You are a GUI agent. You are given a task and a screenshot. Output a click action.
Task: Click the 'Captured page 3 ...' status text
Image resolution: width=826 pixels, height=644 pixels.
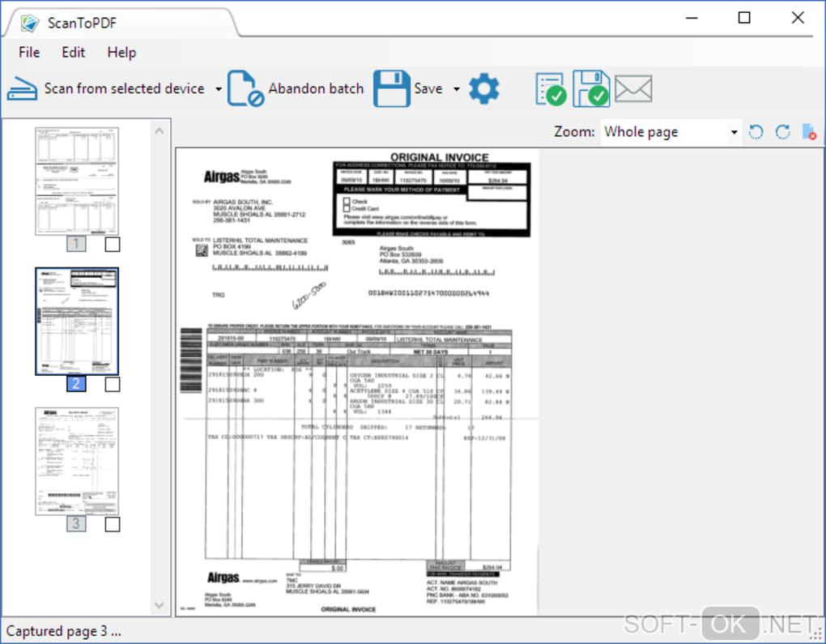[x=64, y=631]
